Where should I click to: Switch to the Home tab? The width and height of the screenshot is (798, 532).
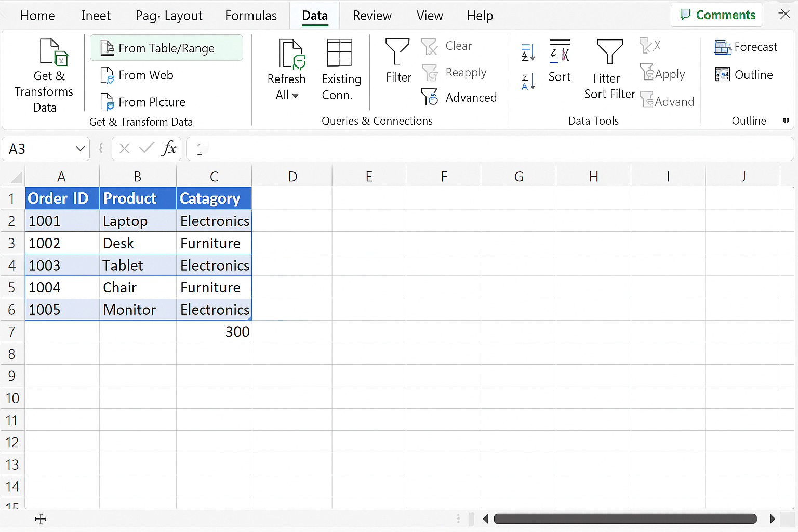(x=37, y=16)
